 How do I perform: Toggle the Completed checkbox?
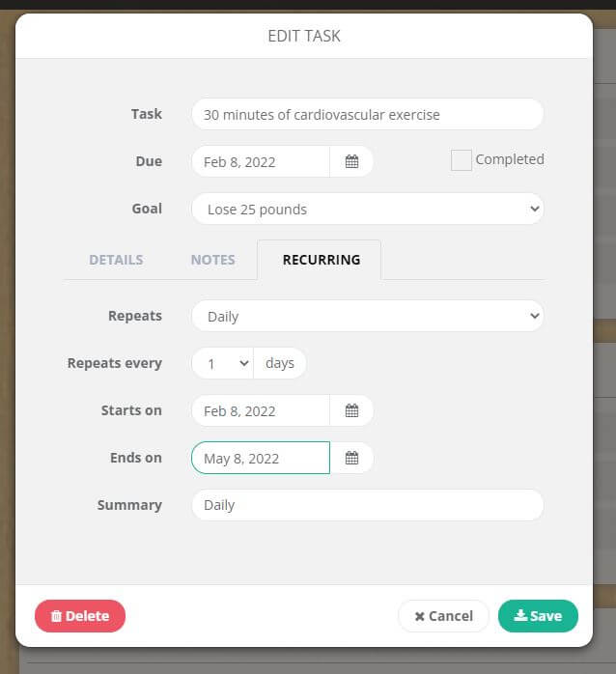(462, 160)
